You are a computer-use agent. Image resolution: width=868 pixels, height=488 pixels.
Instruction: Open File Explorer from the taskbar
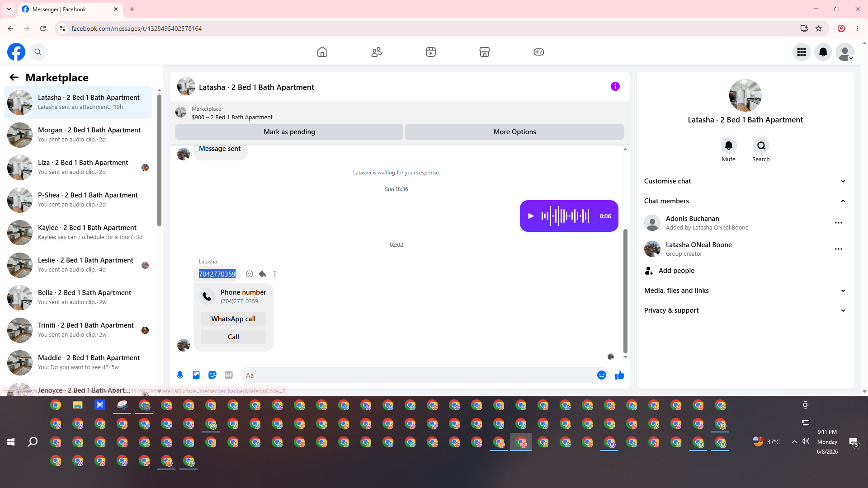tap(78, 405)
